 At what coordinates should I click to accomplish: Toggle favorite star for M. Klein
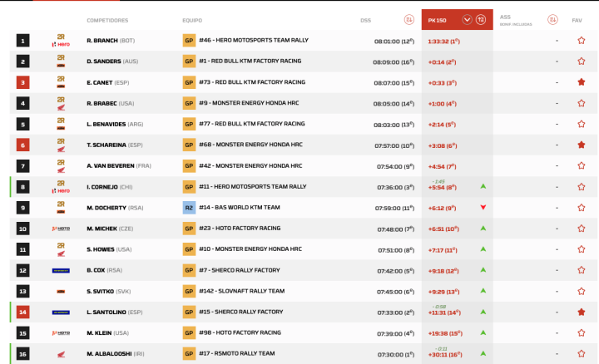pyautogui.click(x=581, y=332)
